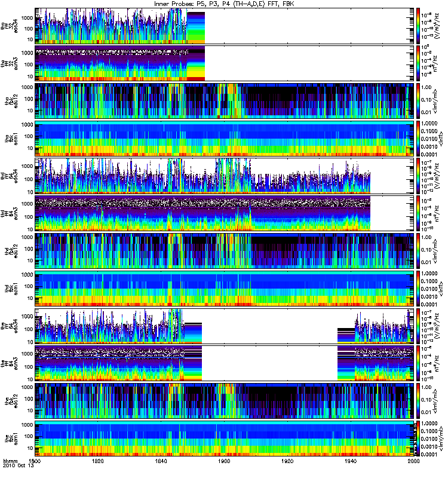Click the color bar beside tha fff edc34 panel

pos(418,26)
